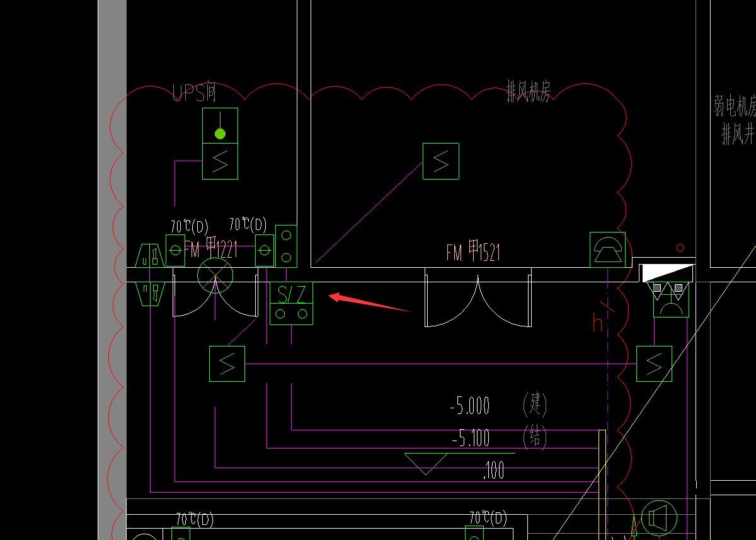Click the UPS间 room label
756x540 pixels.
point(194,93)
